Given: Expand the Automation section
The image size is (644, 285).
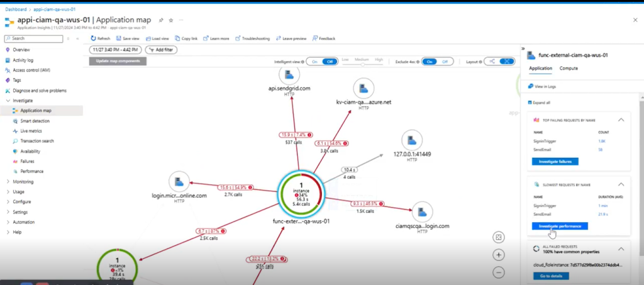Looking at the screenshot, I should [x=23, y=222].
